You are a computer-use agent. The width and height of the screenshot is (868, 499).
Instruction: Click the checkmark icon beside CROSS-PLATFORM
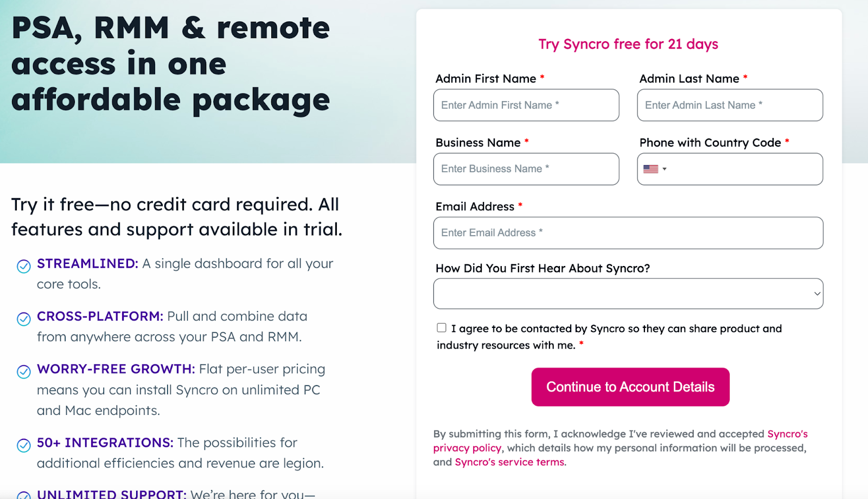(23, 319)
